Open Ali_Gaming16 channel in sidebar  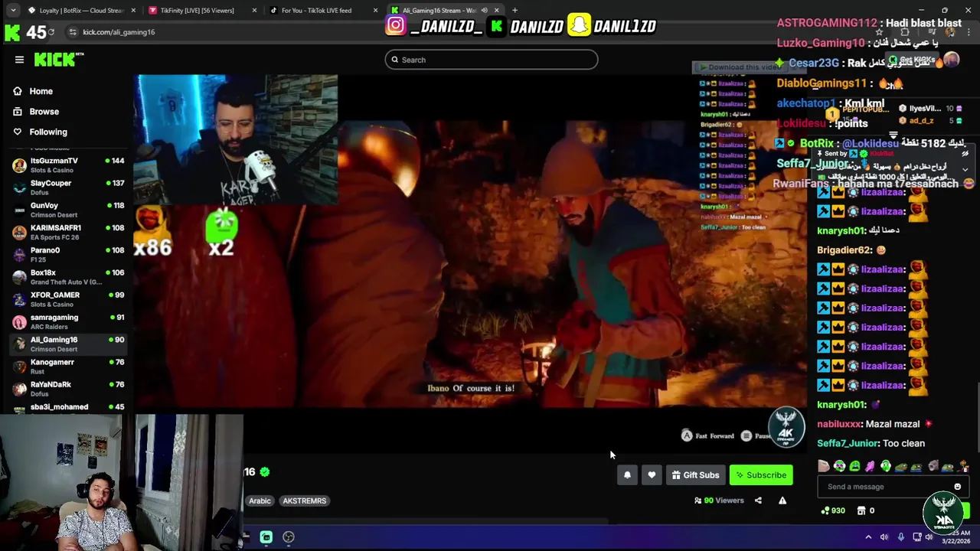[67, 344]
